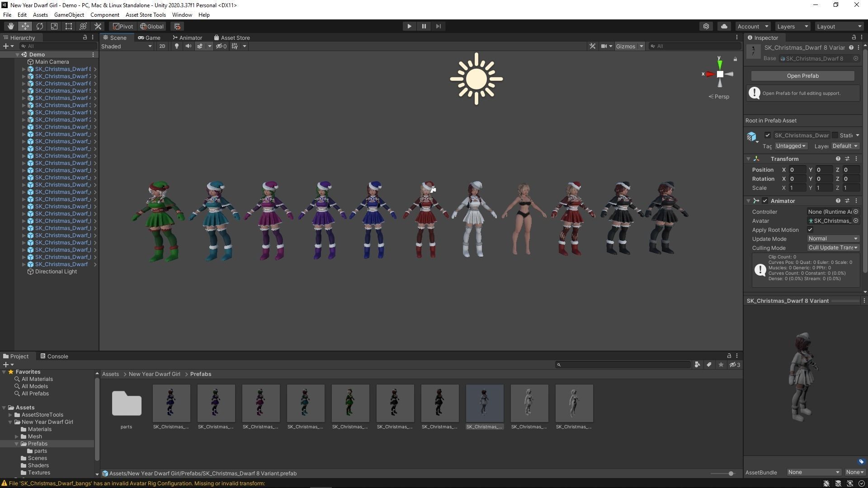Switch to the Game tab
Image resolution: width=868 pixels, height=488 pixels.
pos(149,38)
